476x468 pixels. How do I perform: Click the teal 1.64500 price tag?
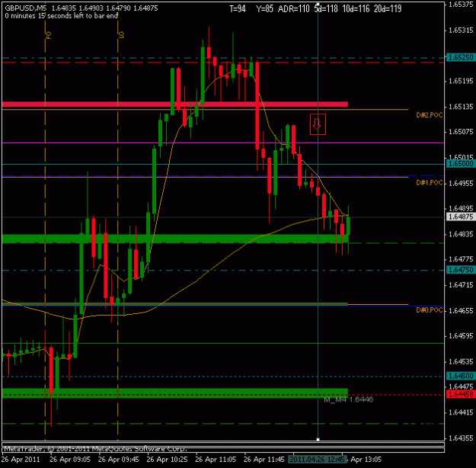tap(461, 377)
